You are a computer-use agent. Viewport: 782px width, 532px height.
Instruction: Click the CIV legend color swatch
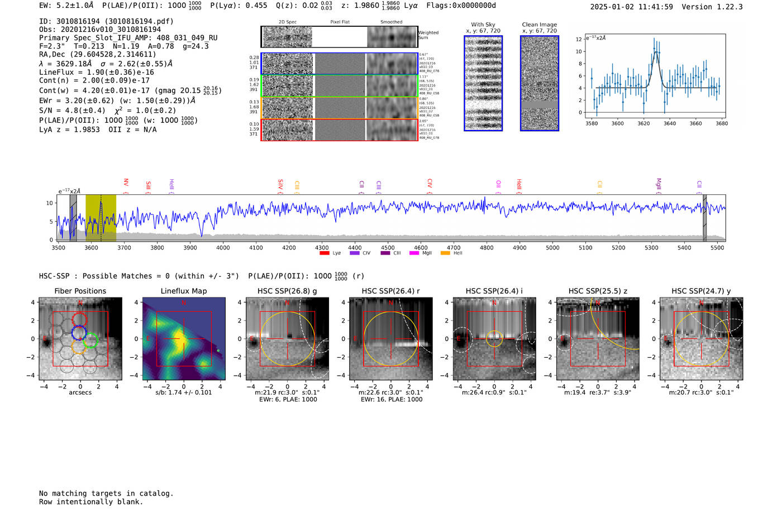point(355,253)
